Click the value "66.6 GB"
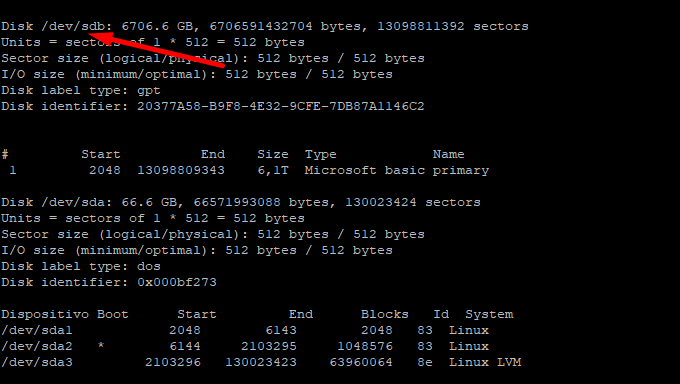This screenshot has width=680, height=384. [149, 203]
